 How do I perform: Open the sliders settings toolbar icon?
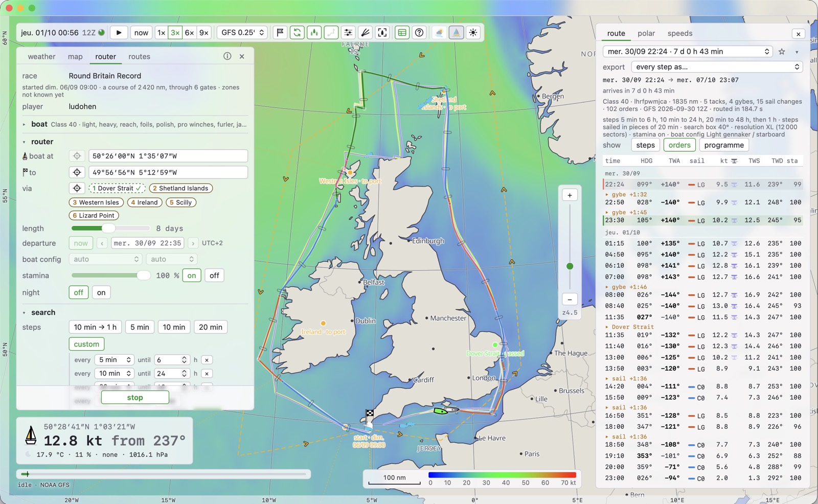point(348,33)
